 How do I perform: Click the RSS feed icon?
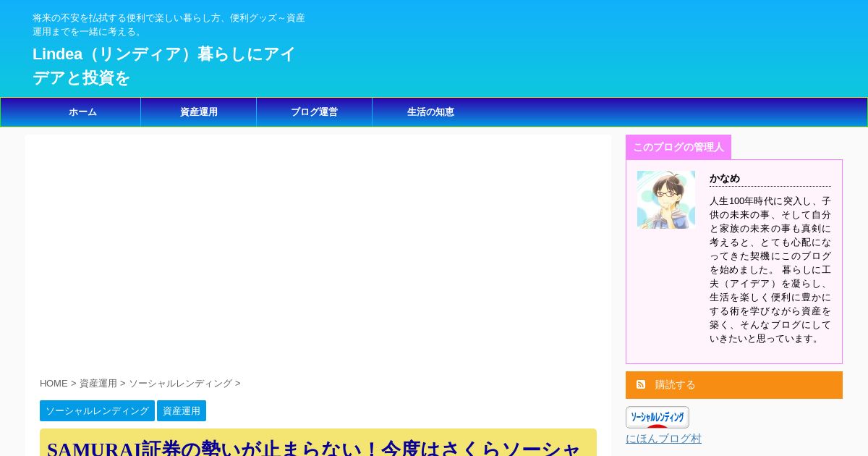point(641,384)
